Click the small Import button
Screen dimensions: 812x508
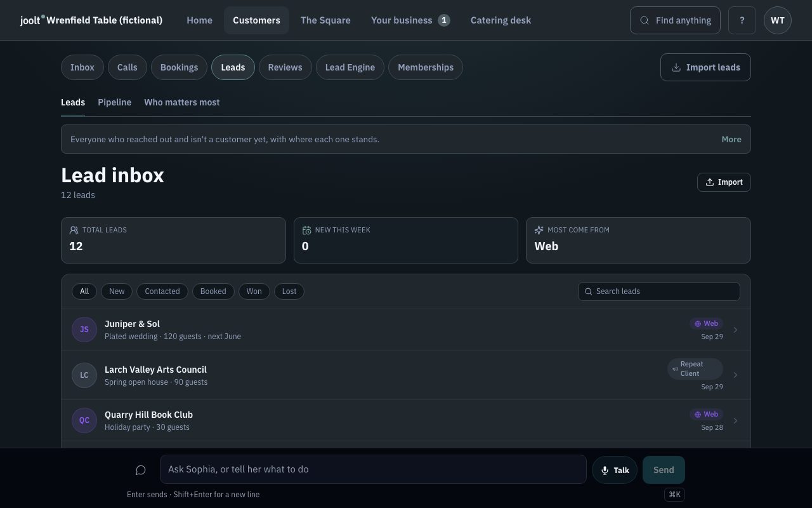[x=724, y=182]
